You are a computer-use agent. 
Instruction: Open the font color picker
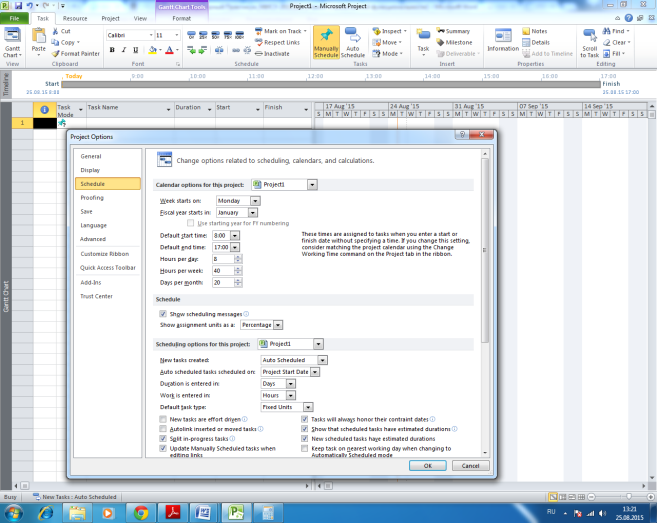[169, 50]
